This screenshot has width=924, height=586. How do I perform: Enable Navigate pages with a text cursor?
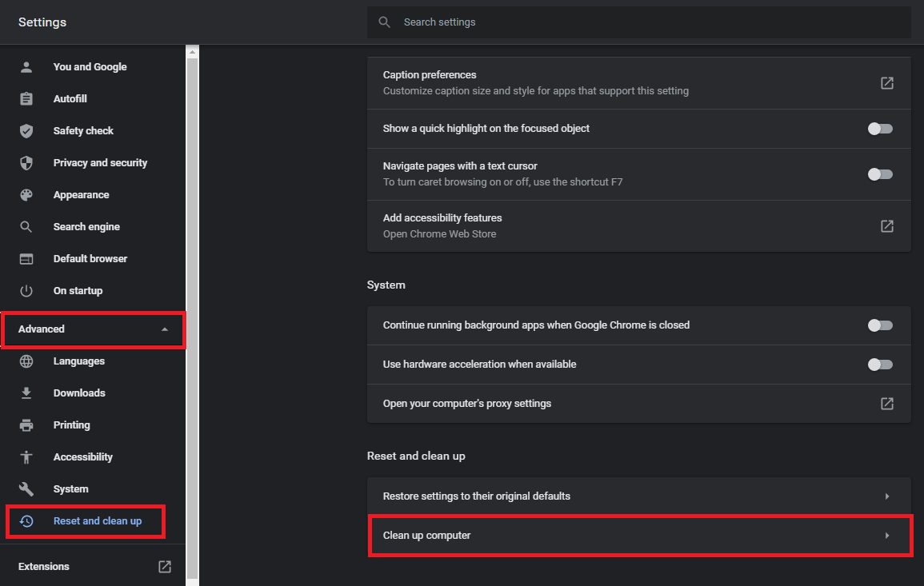point(880,174)
